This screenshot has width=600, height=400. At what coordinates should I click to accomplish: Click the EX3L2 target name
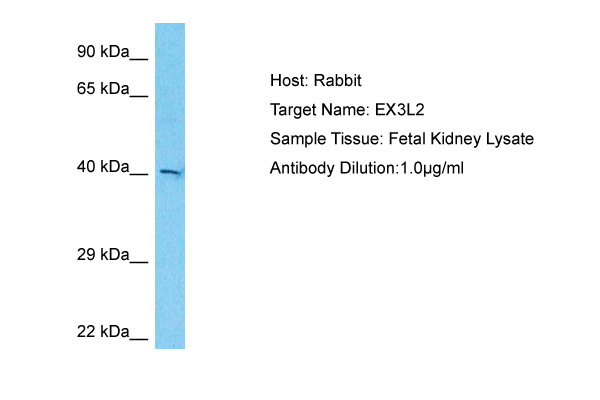399,110
